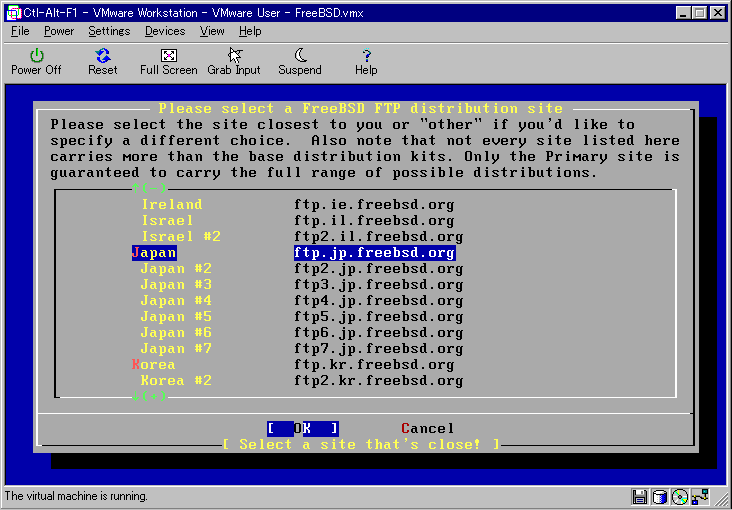
Task: Click the ftp2.il.freebsd.org hostname
Action: pyautogui.click(x=379, y=237)
